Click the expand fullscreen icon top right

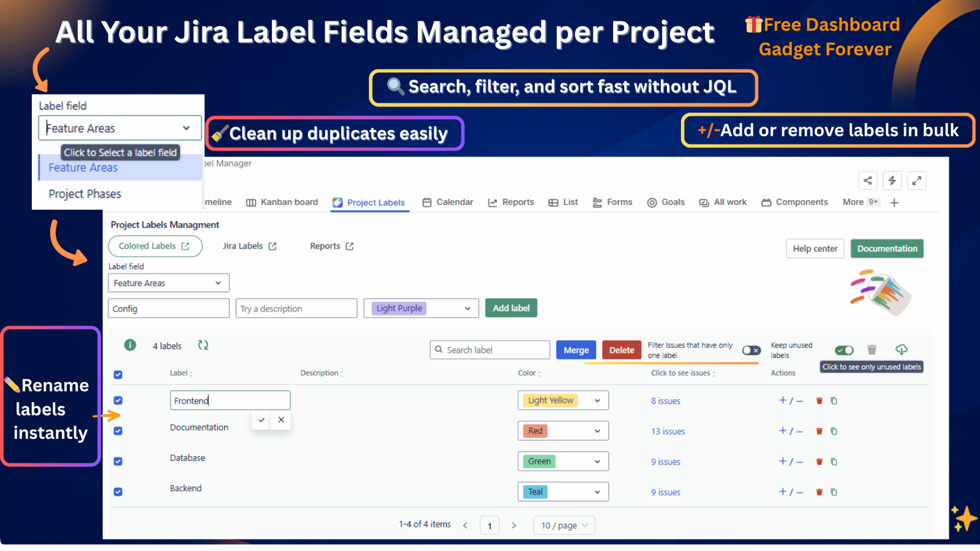point(916,180)
